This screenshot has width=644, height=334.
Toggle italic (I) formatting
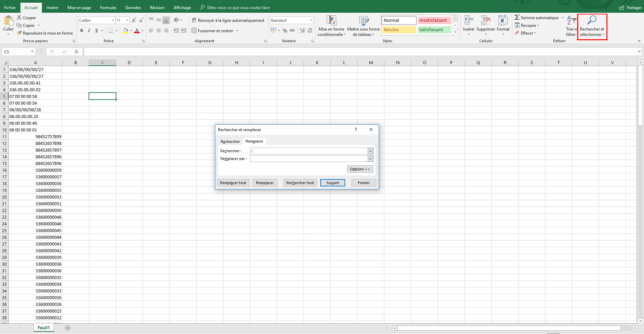tap(89, 31)
